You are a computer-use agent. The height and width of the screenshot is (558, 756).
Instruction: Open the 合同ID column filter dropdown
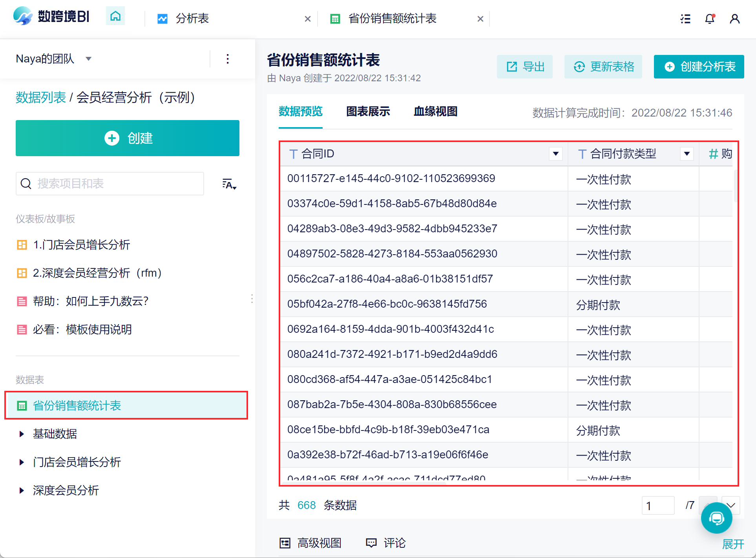pyautogui.click(x=555, y=154)
